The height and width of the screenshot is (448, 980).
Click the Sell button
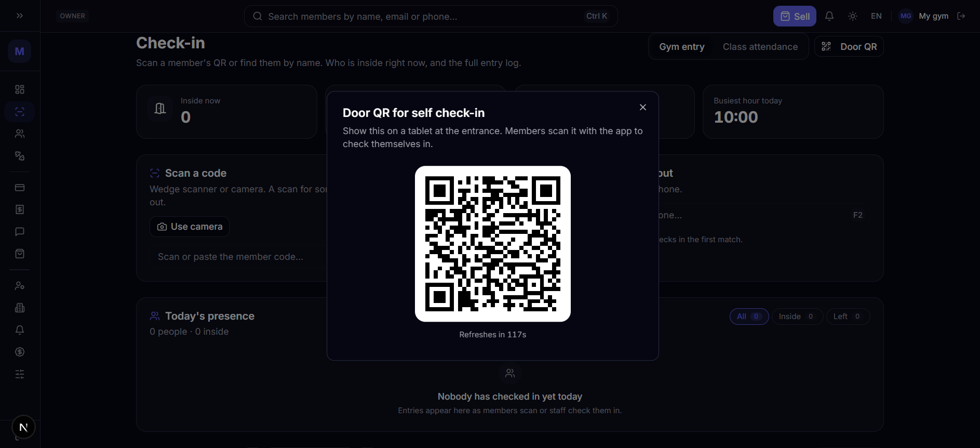(x=795, y=16)
